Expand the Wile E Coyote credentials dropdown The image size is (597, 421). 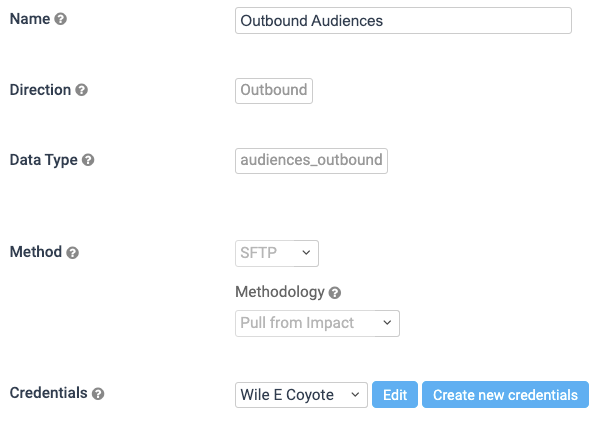[x=301, y=395]
